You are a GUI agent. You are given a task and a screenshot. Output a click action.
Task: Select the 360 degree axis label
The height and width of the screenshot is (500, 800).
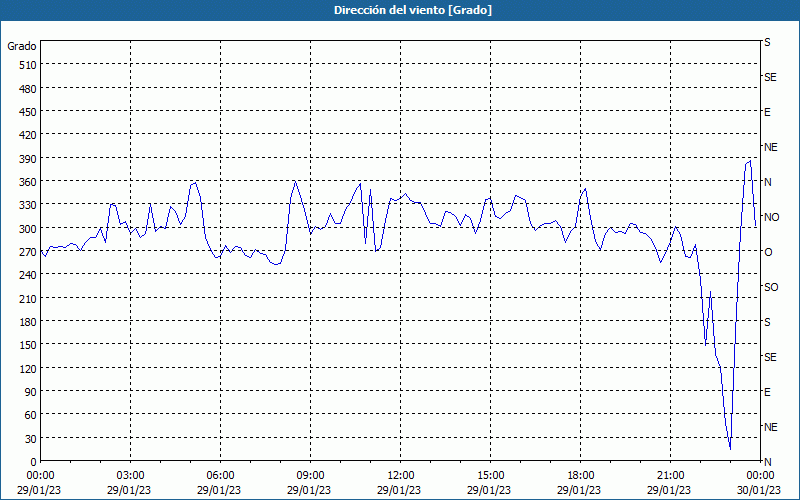coord(28,182)
